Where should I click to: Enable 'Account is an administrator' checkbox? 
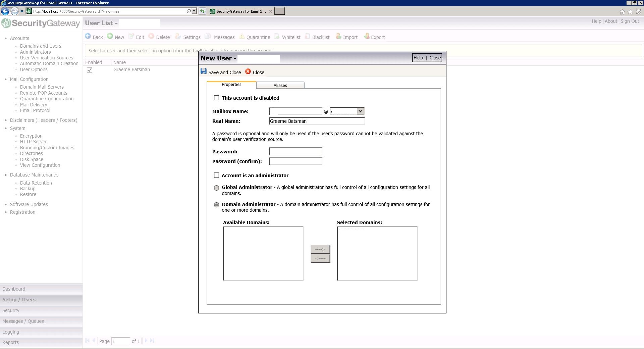pos(217,176)
